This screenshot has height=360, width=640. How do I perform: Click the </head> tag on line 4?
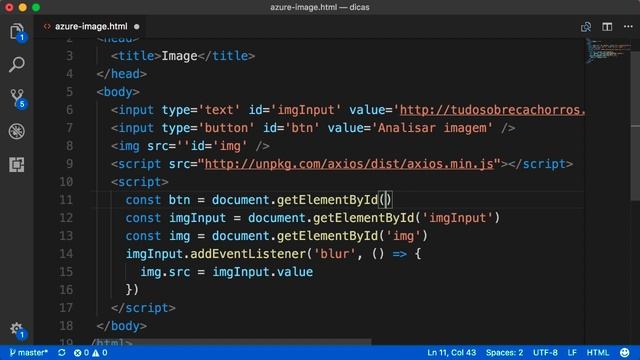tap(122, 74)
